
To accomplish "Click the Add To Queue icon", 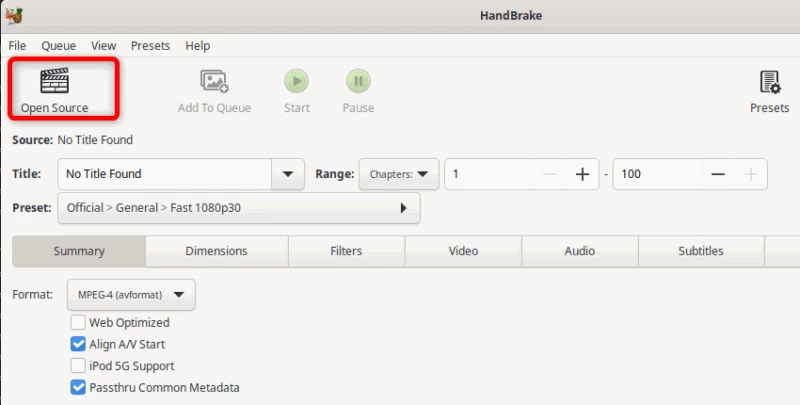I will click(x=214, y=81).
